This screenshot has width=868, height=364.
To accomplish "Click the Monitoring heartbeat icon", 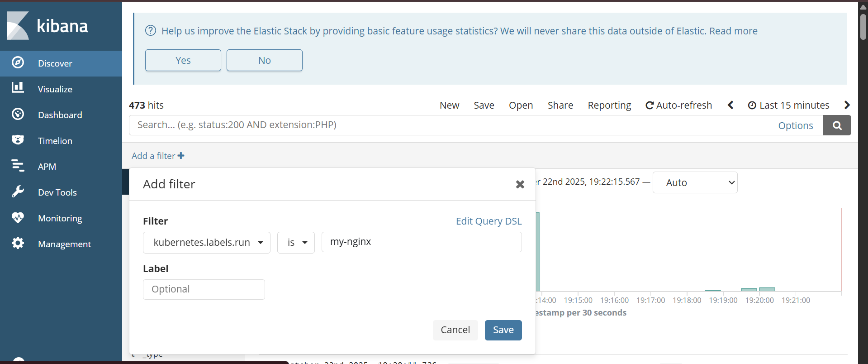I will click(x=18, y=218).
